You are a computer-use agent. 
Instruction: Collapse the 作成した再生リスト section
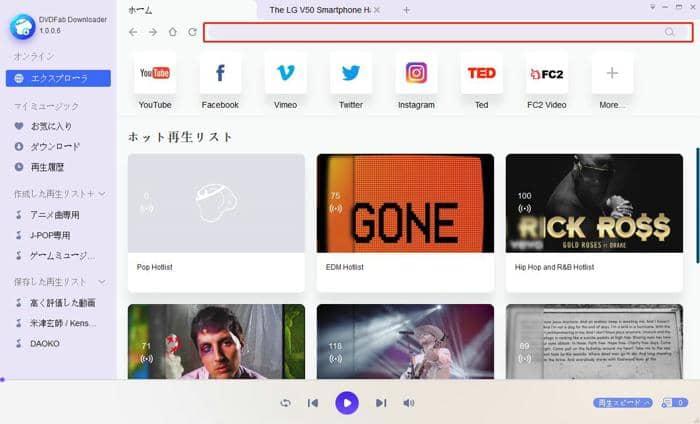point(102,193)
